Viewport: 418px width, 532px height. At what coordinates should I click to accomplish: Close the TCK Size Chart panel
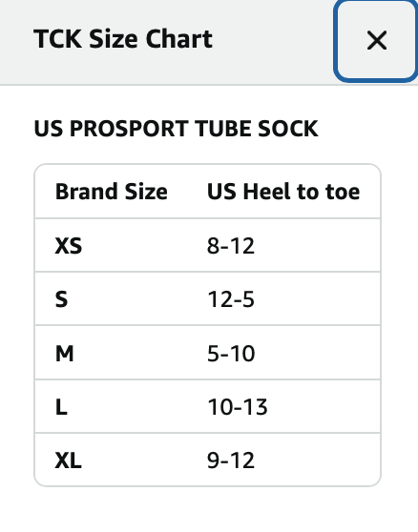pyautogui.click(x=376, y=41)
